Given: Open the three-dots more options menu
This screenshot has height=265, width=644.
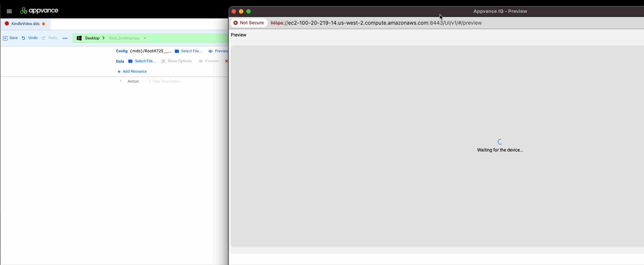Looking at the screenshot, I should 65,38.
